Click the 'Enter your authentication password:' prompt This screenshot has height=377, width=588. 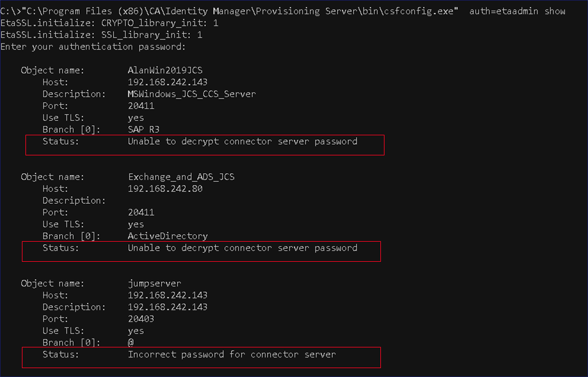pyautogui.click(x=93, y=47)
